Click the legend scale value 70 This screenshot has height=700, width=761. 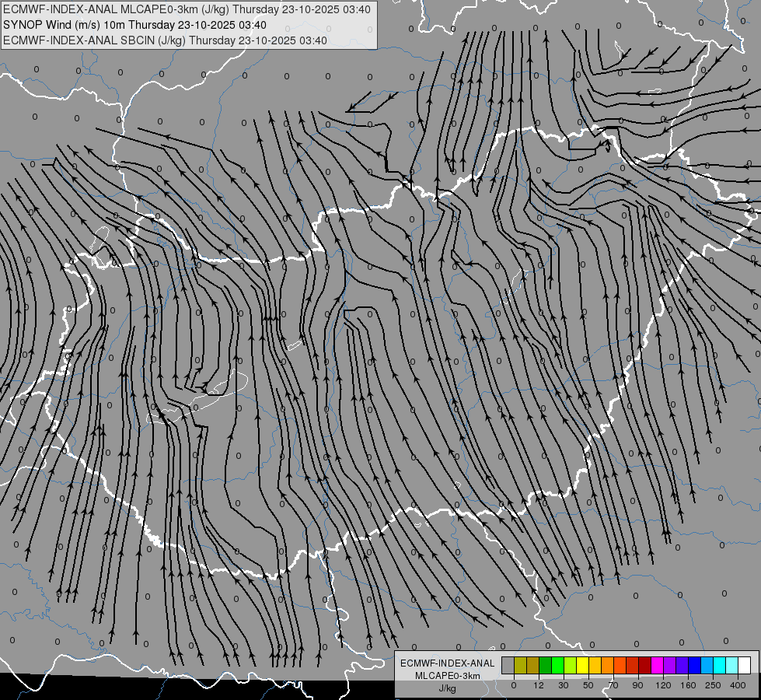[x=613, y=685]
